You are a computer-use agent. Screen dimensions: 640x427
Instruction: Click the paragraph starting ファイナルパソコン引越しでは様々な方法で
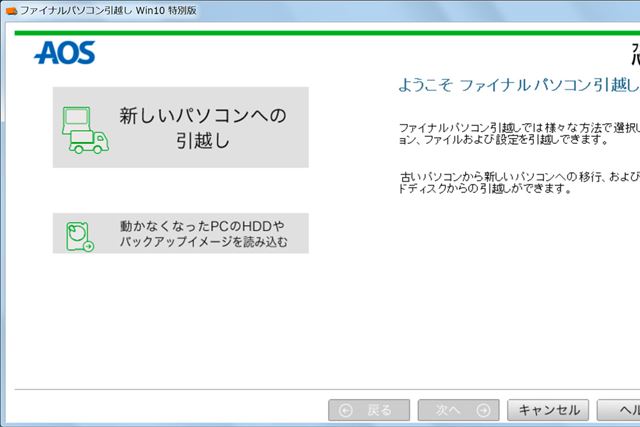519,133
